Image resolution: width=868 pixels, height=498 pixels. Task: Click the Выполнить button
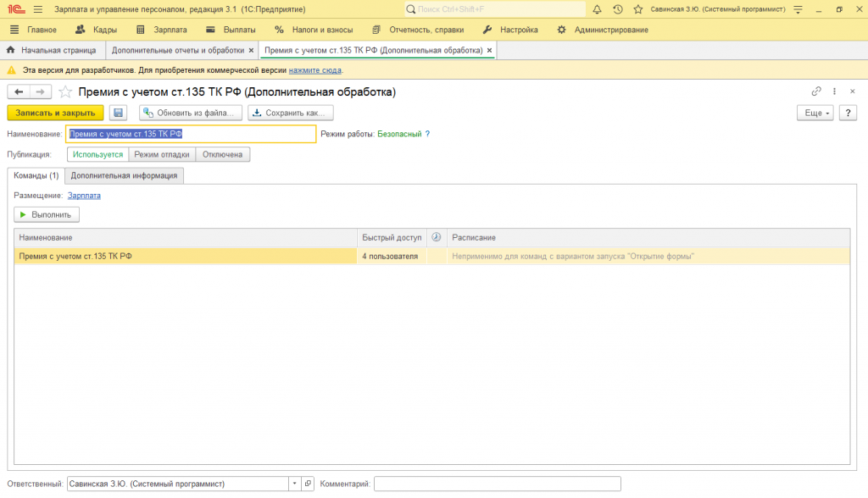(x=47, y=214)
